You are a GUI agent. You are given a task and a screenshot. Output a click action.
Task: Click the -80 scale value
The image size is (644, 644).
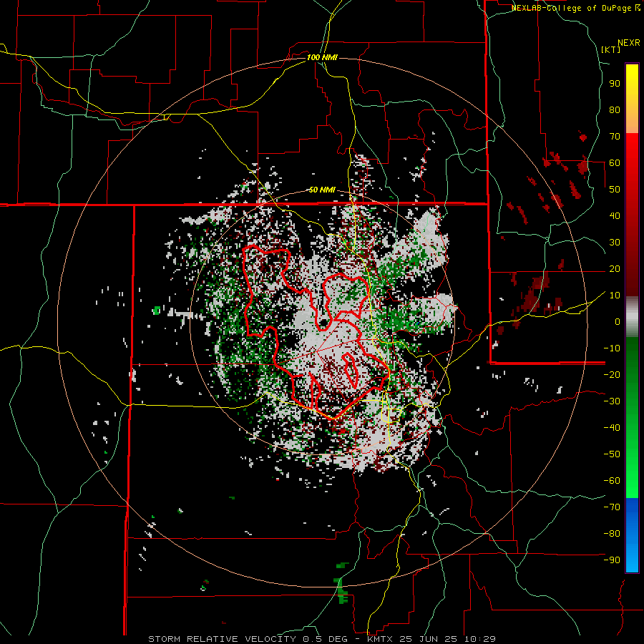click(x=612, y=534)
